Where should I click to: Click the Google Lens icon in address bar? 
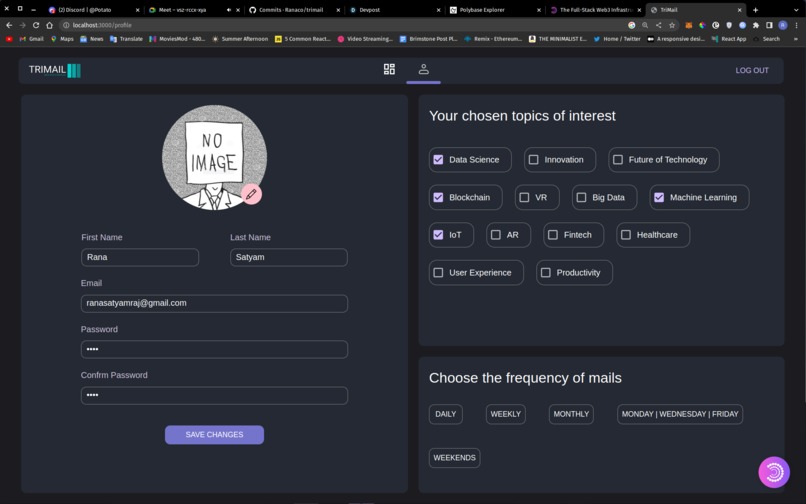(x=632, y=25)
